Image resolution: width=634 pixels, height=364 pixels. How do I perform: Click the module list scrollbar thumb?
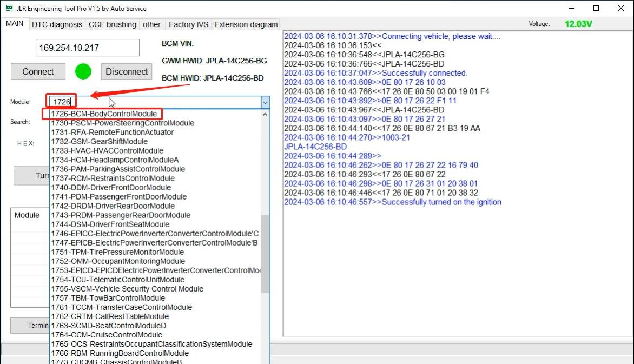265,254
